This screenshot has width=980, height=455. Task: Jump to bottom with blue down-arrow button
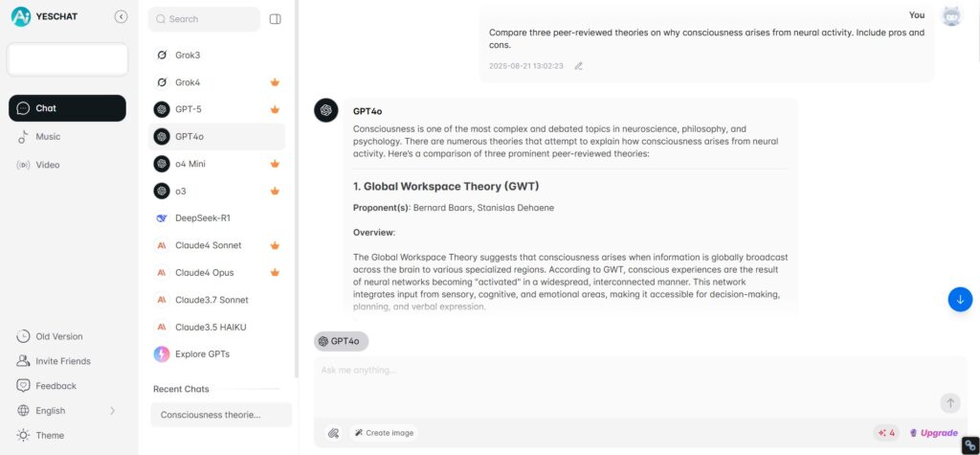960,299
